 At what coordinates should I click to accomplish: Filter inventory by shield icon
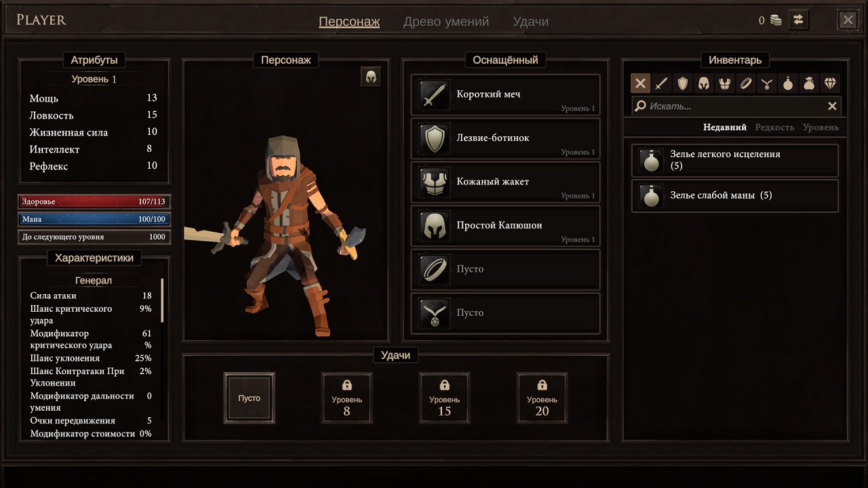click(x=683, y=83)
